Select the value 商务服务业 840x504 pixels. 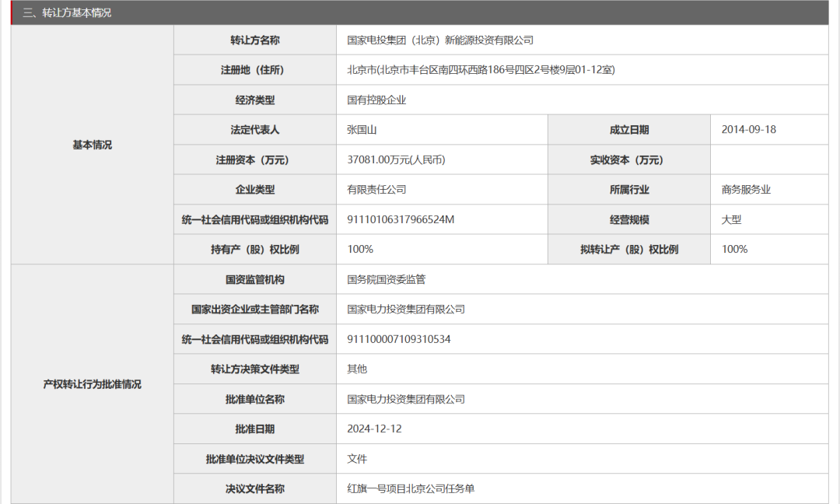pyautogui.click(x=746, y=190)
